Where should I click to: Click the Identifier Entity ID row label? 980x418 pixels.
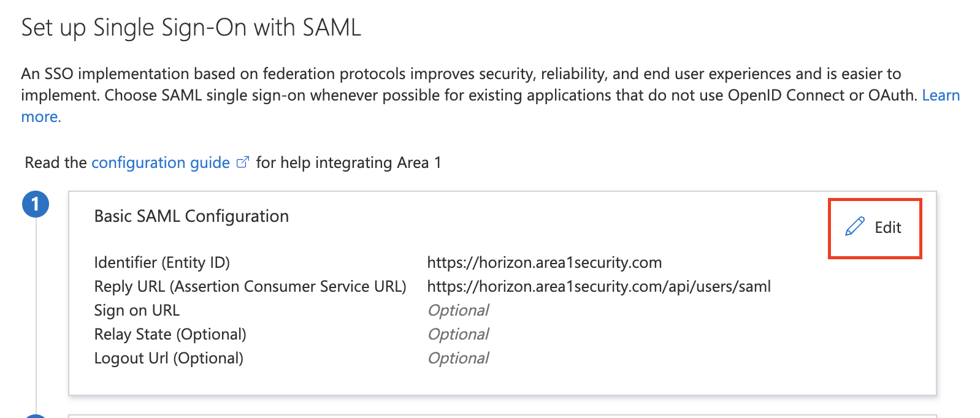162,262
